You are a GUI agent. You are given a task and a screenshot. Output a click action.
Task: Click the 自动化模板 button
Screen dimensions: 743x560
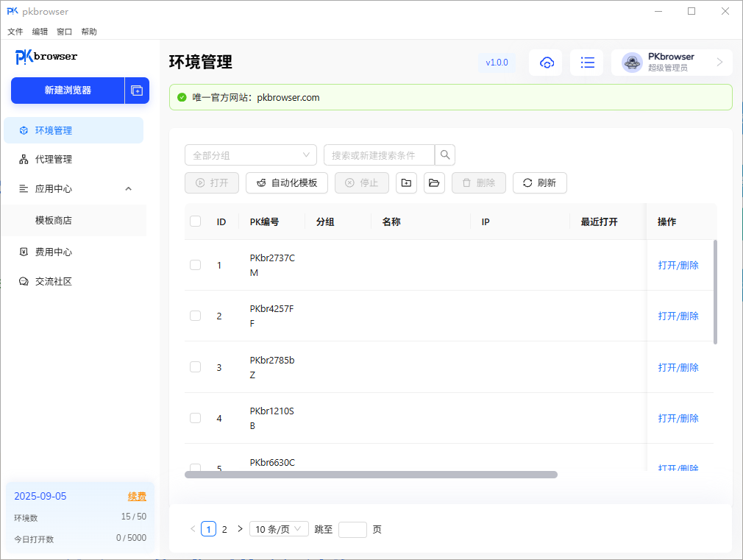tap(287, 183)
